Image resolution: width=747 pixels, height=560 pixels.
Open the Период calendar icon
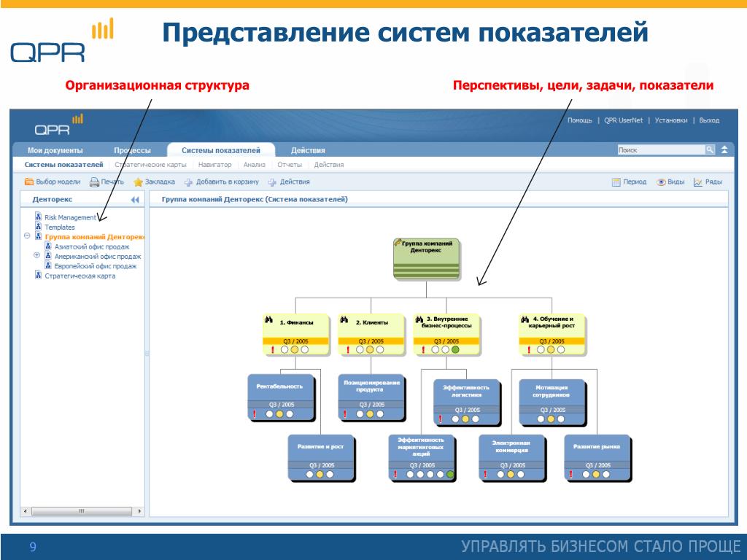pos(616,182)
